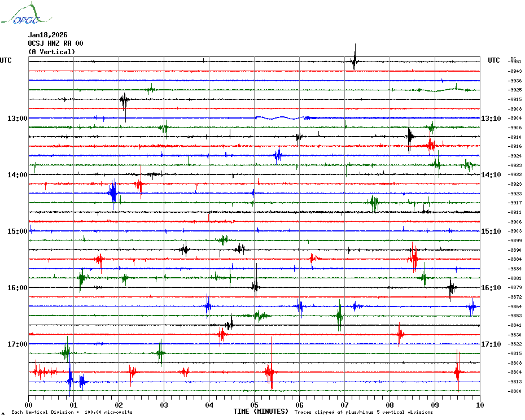Click the DC value -9822
The height and width of the screenshot is (420, 525).
tap(515, 344)
